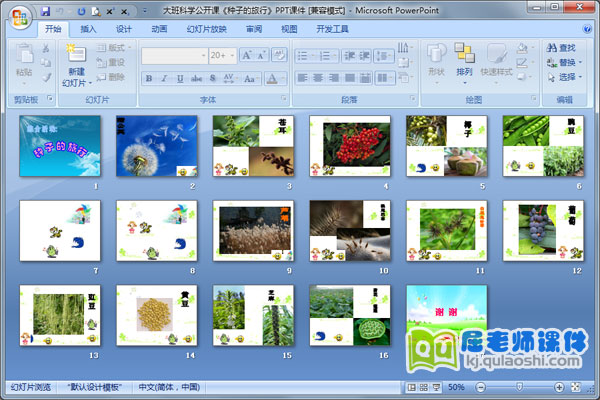Viewport: 600px width, 400px height.
Task: Click Decrease Indent icon
Action: point(349,56)
